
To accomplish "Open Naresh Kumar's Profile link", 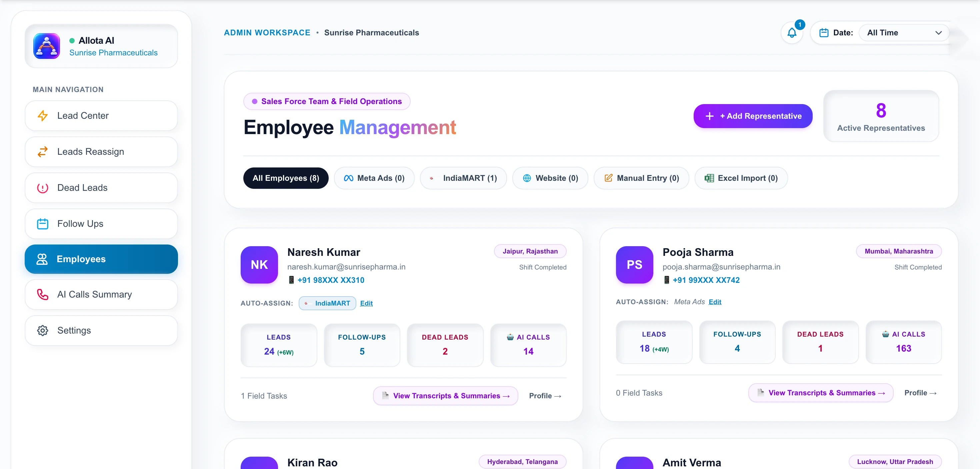I will click(545, 396).
